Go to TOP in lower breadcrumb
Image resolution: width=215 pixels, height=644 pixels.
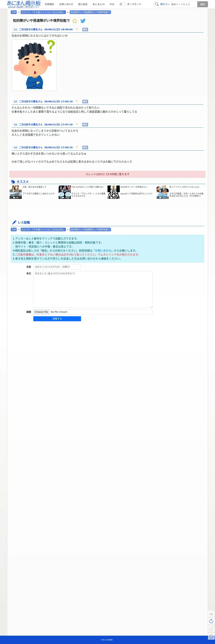click(x=14, y=229)
